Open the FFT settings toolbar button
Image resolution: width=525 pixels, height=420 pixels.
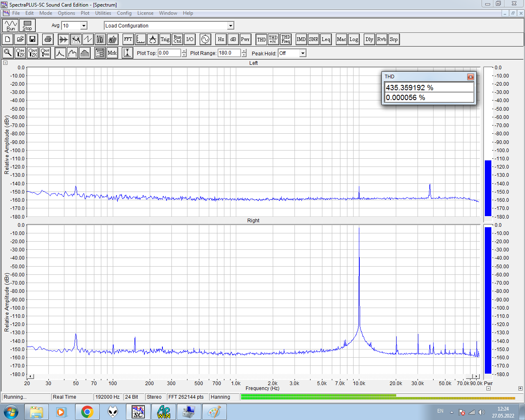(x=128, y=39)
